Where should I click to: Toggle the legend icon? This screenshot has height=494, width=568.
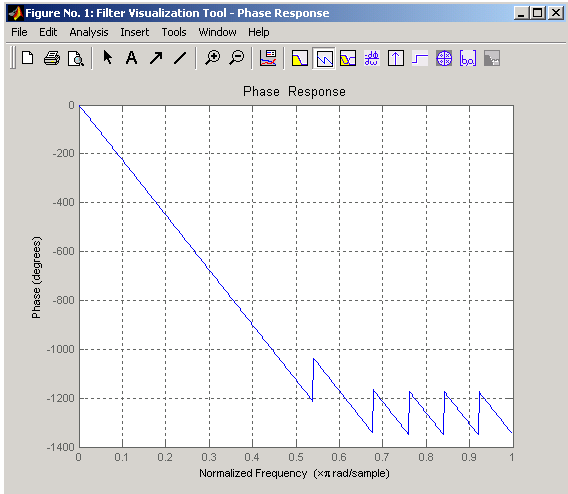(268, 58)
